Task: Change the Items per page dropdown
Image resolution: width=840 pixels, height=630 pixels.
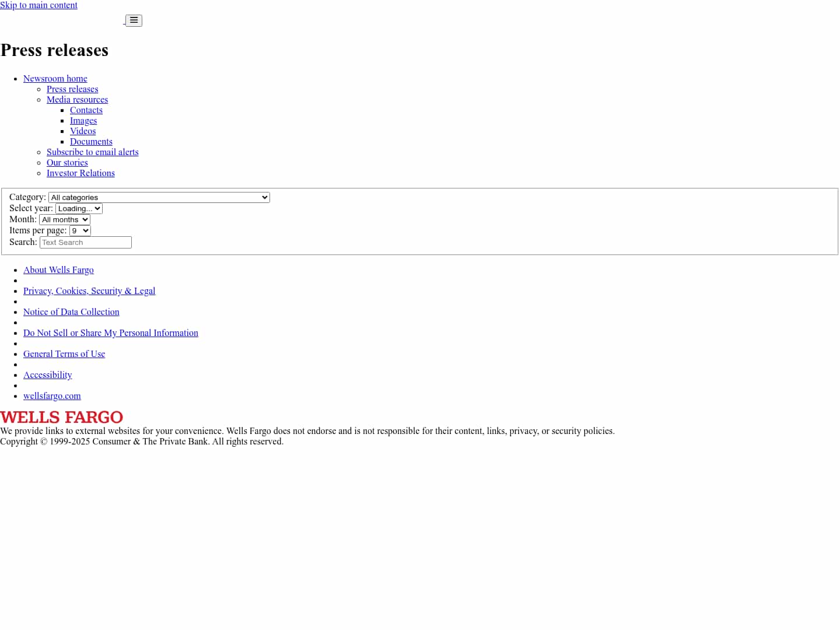Action: pyautogui.click(x=80, y=231)
